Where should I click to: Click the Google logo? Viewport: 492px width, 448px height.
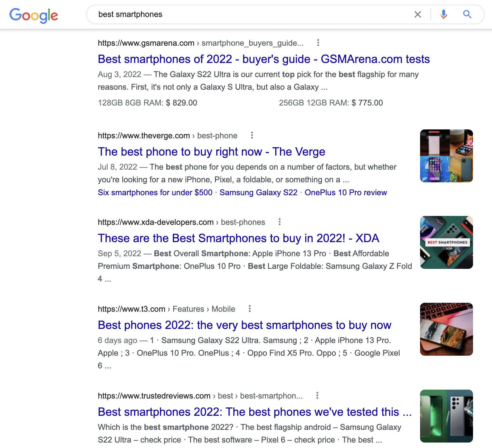[x=34, y=16]
